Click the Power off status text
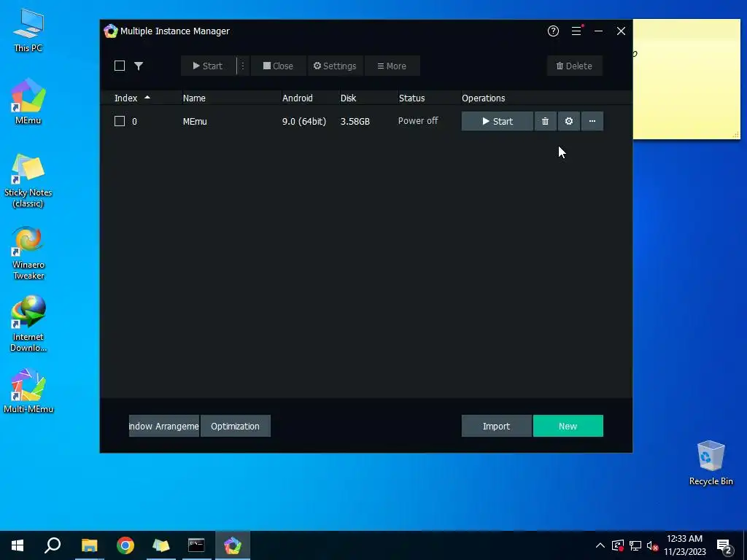This screenshot has width=747, height=560. tap(418, 121)
